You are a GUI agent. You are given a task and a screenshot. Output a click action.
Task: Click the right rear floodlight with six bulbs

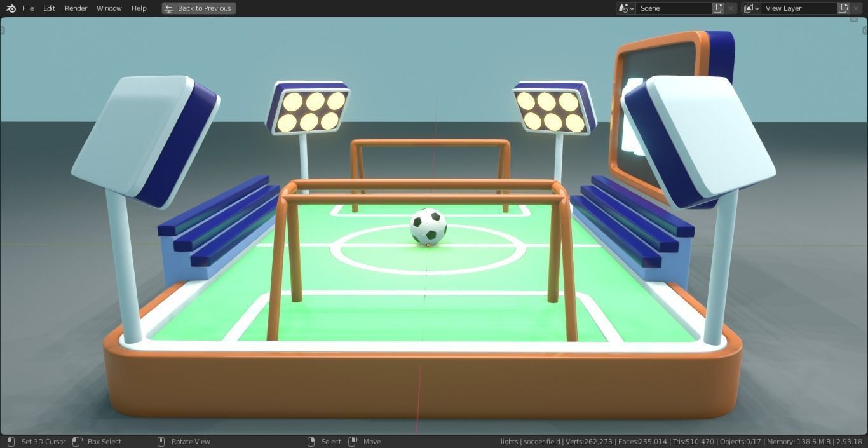(x=554, y=107)
